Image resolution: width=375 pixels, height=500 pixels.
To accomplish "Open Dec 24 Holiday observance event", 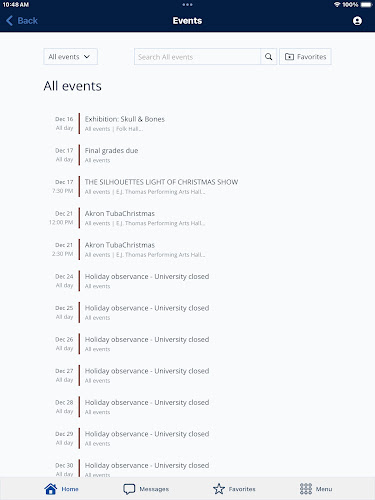I will pos(188,281).
